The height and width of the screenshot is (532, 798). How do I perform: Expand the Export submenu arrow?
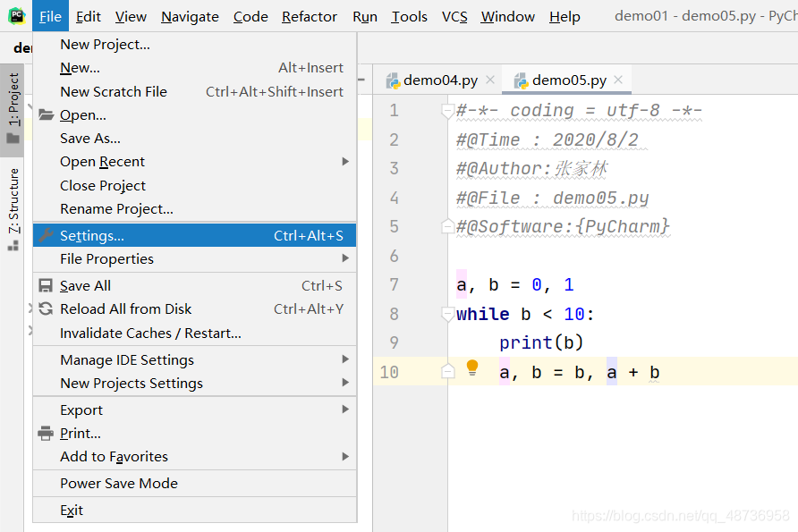[345, 410]
